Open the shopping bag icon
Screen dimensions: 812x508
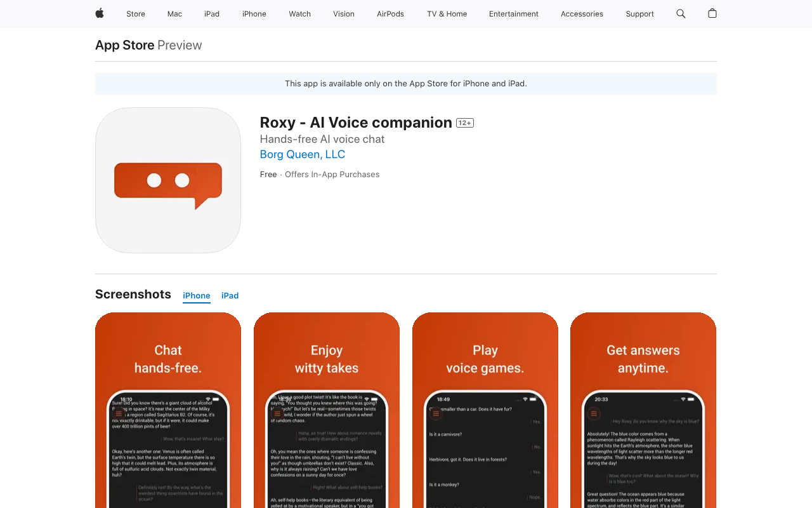pyautogui.click(x=712, y=13)
